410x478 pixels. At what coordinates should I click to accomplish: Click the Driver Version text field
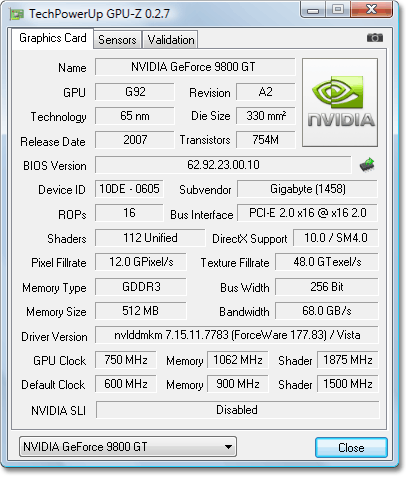click(237, 335)
